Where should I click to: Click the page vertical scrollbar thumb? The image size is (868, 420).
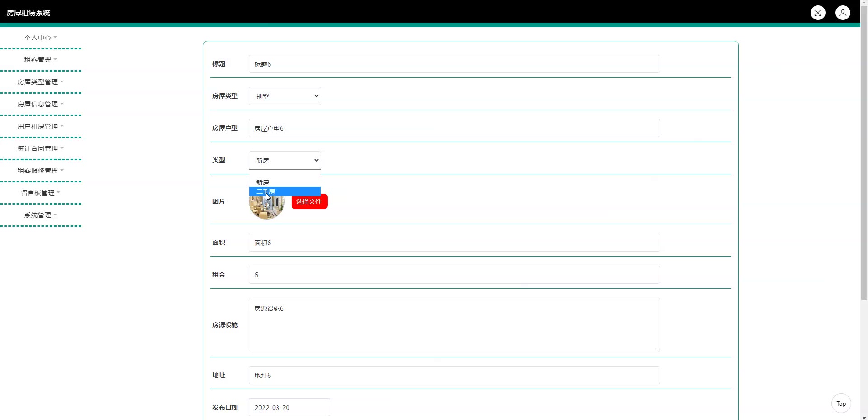[864, 153]
